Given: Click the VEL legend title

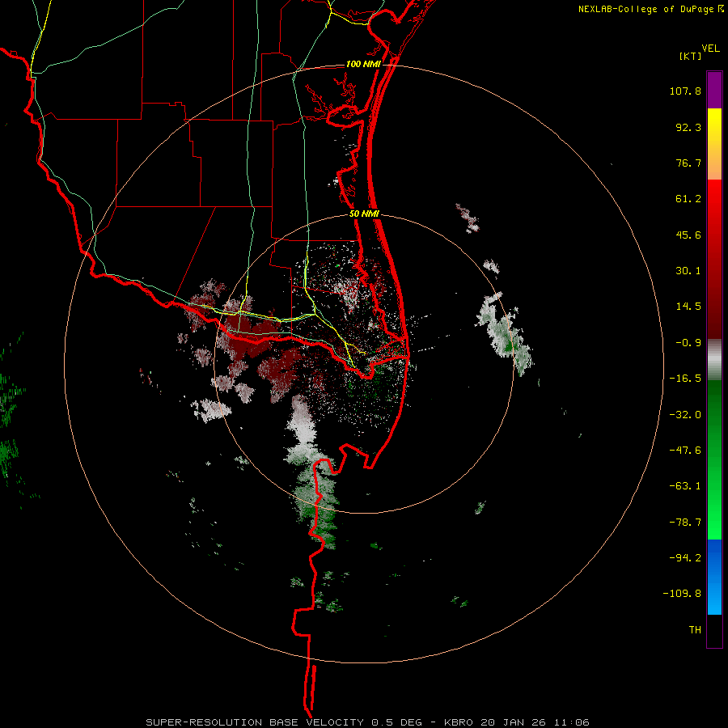Looking at the screenshot, I should tap(710, 49).
